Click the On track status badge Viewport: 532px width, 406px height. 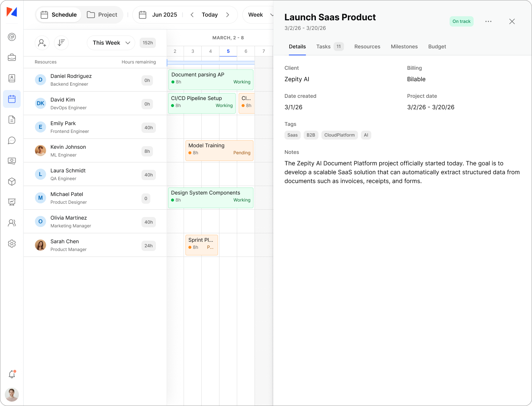[461, 21]
